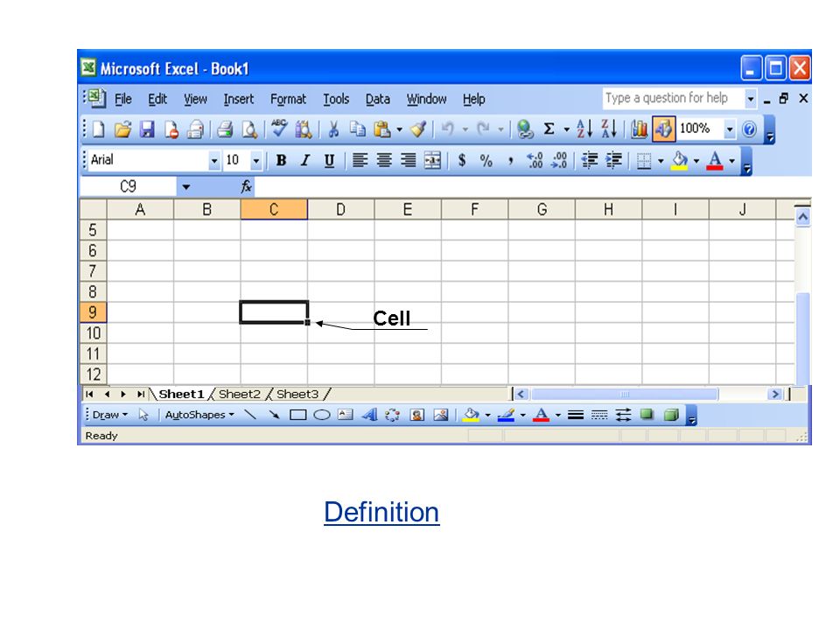Click the Increase Decimal icon
Image resolution: width=840 pixels, height=630 pixels.
[535, 160]
